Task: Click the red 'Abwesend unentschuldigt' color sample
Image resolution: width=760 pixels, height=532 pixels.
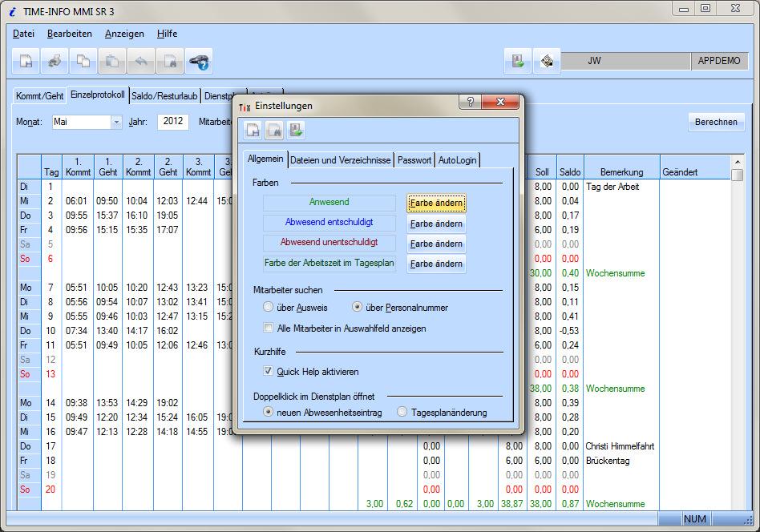Action: coord(329,242)
